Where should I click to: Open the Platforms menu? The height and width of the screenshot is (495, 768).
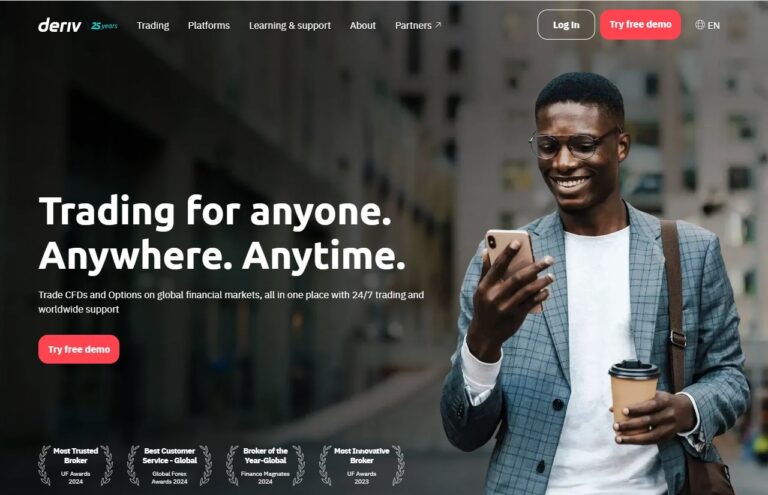pyautogui.click(x=209, y=25)
